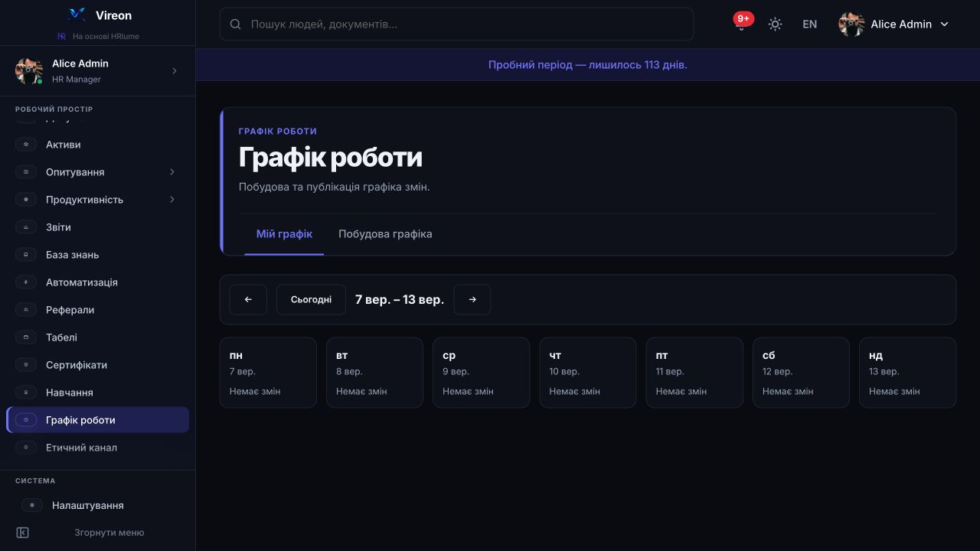The width and height of the screenshot is (980, 551).
Task: Switch language to EN
Action: click(809, 24)
